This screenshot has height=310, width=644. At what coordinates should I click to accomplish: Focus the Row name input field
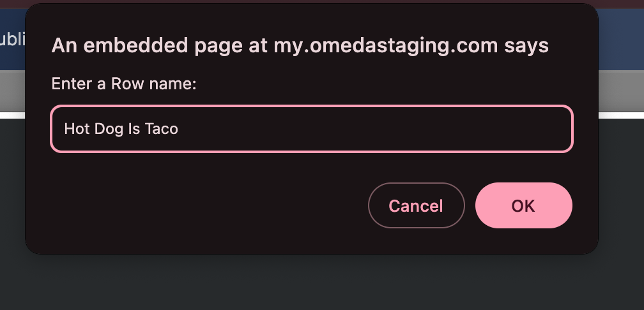click(312, 129)
